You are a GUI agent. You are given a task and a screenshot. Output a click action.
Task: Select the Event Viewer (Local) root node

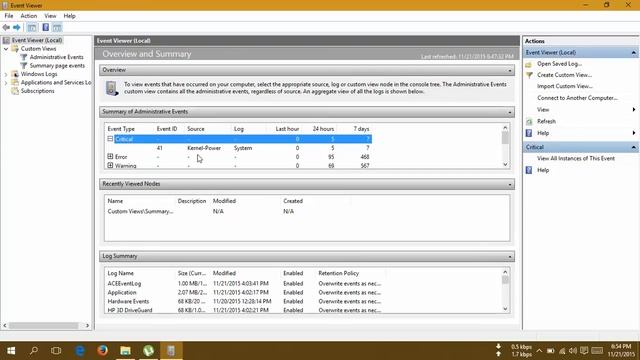(37, 40)
